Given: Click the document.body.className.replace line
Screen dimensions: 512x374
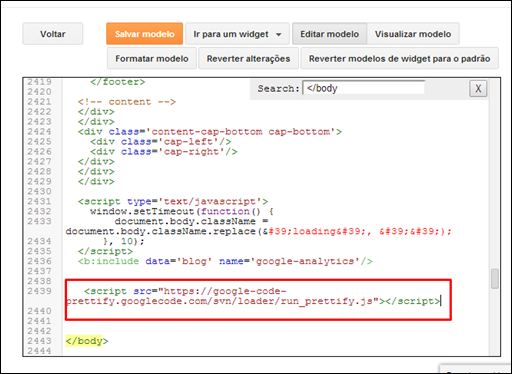Looking at the screenshot, I should coord(259,231).
